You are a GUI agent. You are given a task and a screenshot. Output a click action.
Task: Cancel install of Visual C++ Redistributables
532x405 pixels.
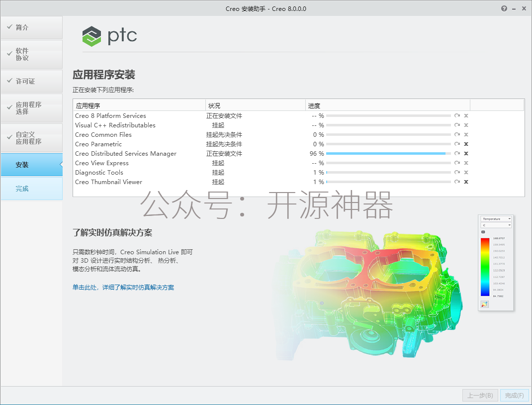(x=466, y=125)
